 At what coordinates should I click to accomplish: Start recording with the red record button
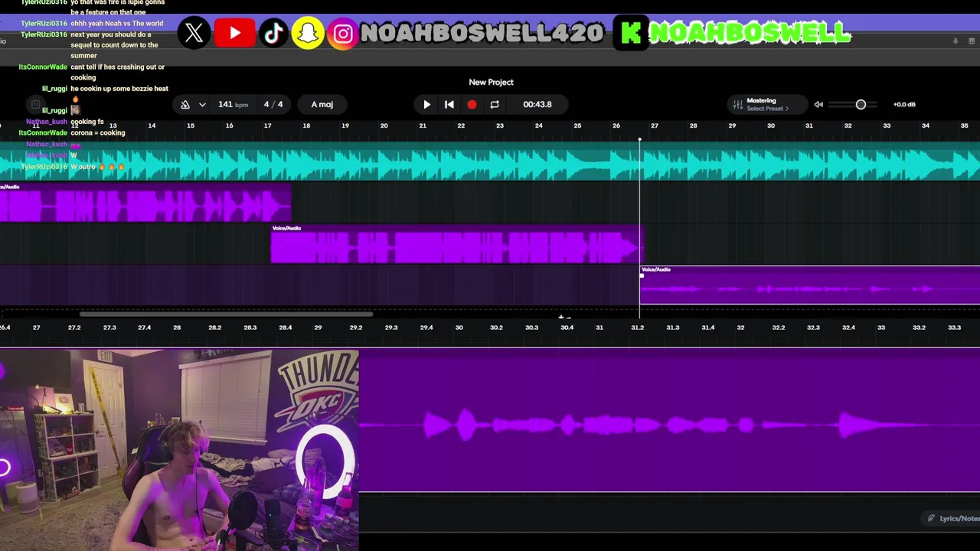tap(472, 104)
